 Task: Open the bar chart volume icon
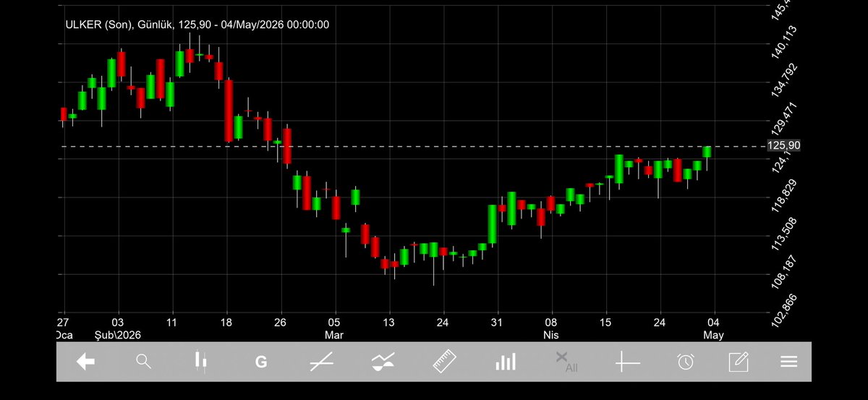pyautogui.click(x=506, y=362)
